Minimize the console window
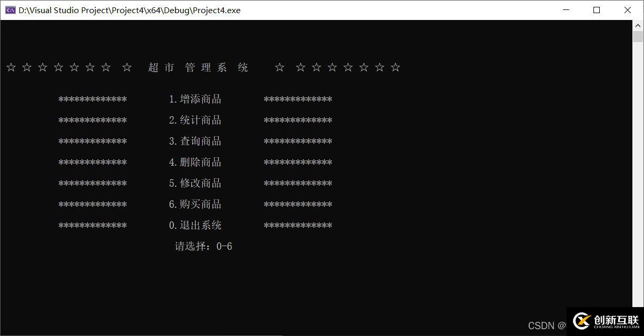 click(566, 10)
